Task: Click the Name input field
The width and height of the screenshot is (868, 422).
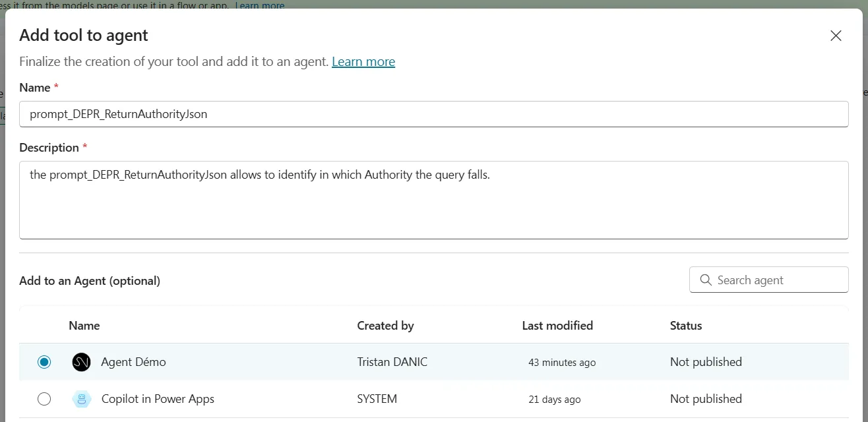Action: (x=434, y=114)
